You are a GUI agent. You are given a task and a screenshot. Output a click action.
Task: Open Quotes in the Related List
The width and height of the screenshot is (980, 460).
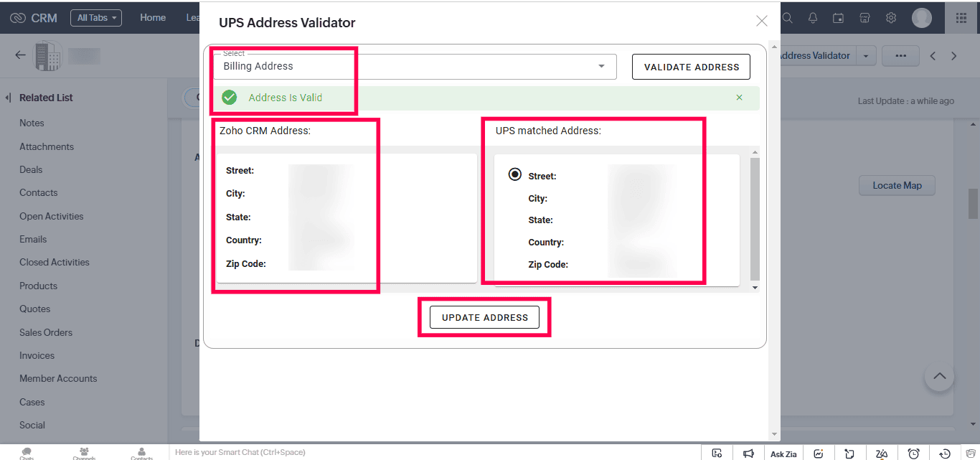coord(35,309)
